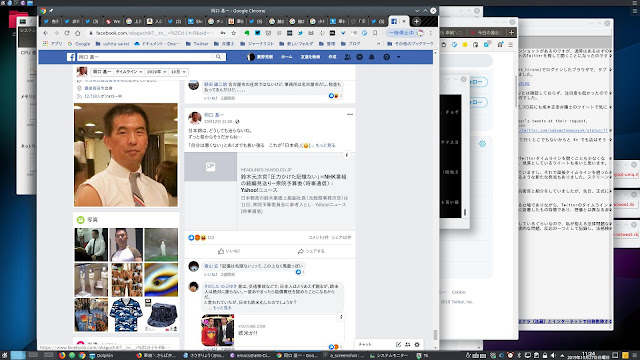This screenshot has width=640, height=360.
Task: Open ブログ bookmark folder
Action: [351, 44]
